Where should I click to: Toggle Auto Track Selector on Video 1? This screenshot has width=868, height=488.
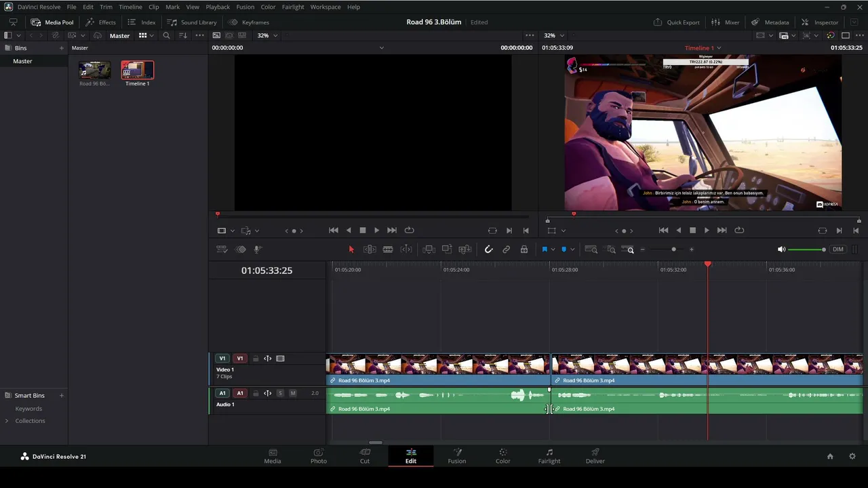point(267,359)
